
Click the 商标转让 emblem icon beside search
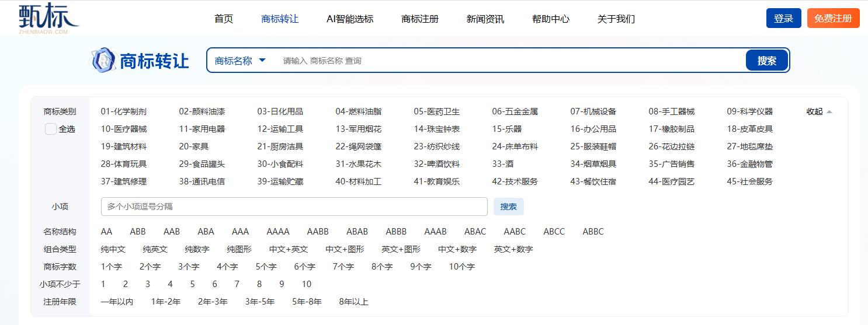coord(103,60)
